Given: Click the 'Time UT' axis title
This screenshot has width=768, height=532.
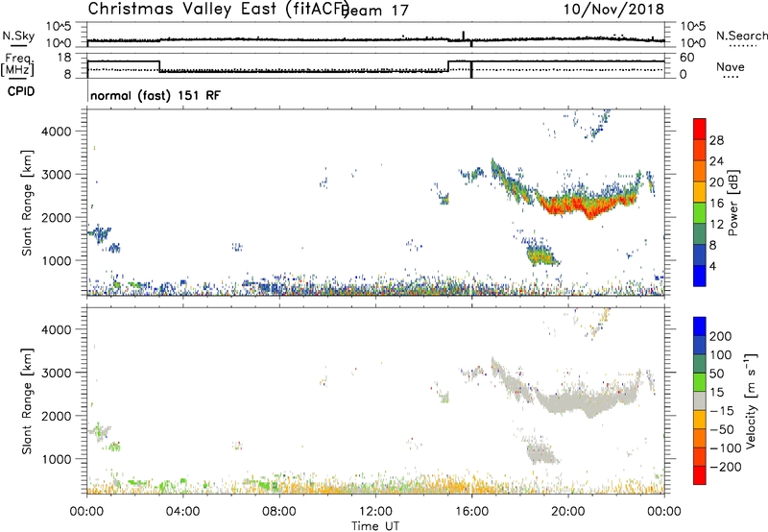Looking at the screenshot, I should (375, 526).
